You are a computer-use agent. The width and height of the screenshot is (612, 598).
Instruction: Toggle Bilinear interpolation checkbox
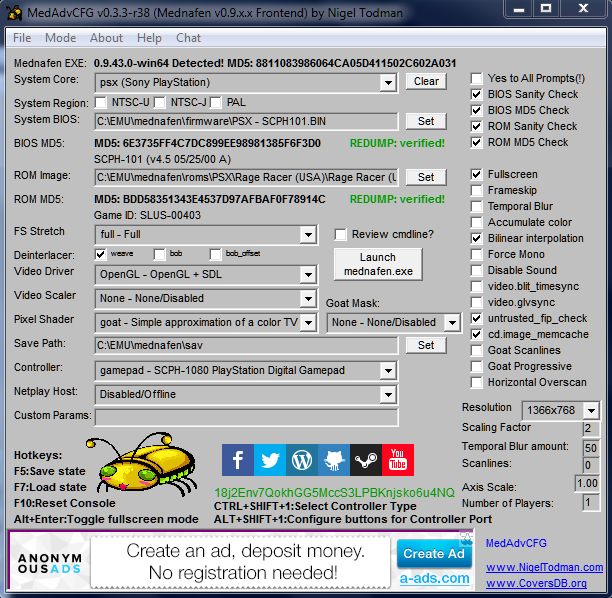point(476,238)
